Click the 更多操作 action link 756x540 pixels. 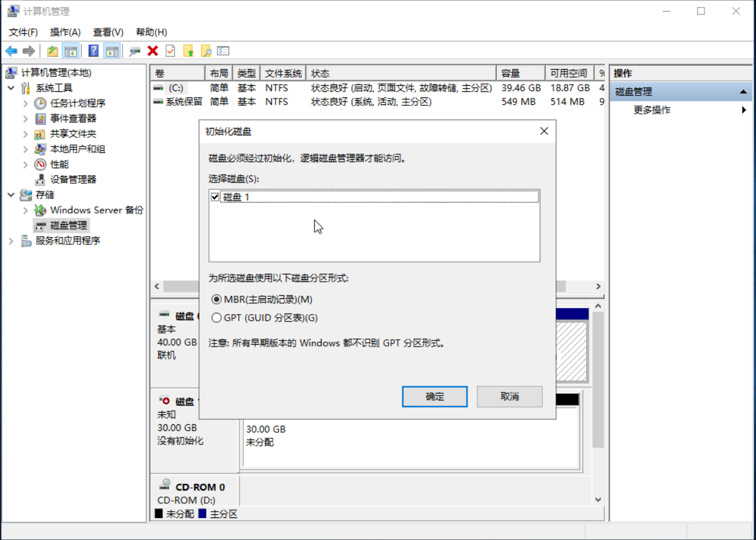pos(652,110)
